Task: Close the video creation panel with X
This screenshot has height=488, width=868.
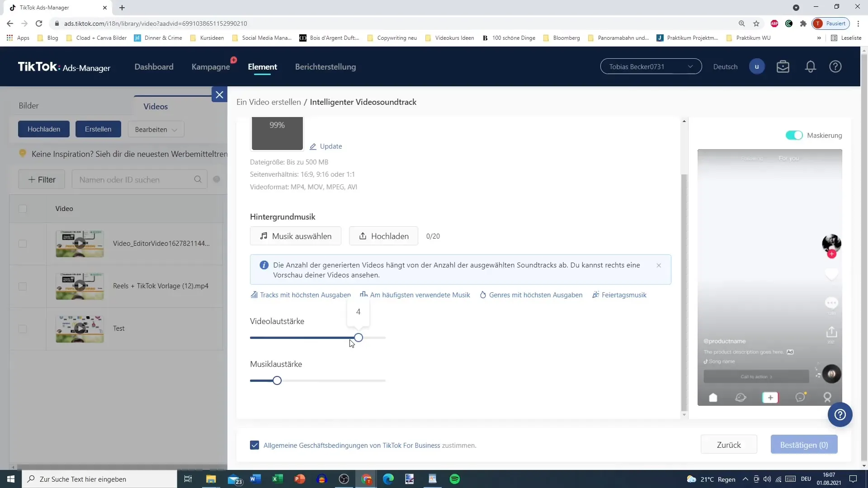Action: pyautogui.click(x=219, y=94)
